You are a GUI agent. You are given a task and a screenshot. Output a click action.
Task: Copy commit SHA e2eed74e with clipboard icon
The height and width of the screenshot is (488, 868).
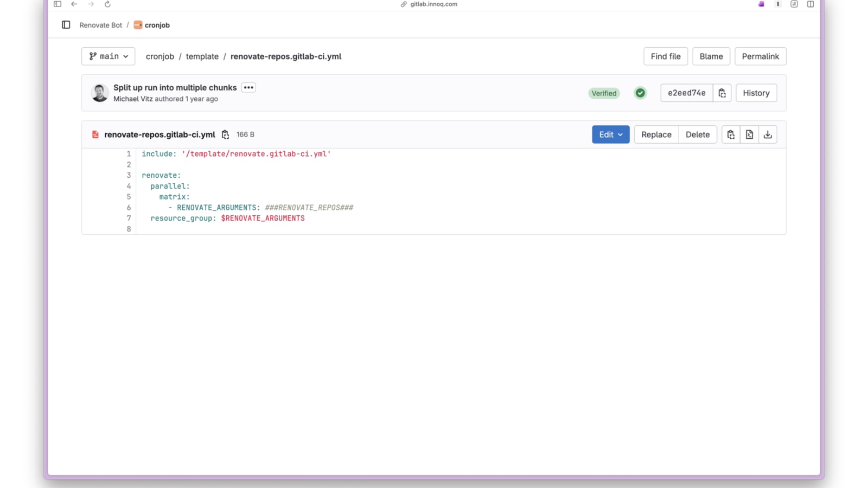[722, 93]
